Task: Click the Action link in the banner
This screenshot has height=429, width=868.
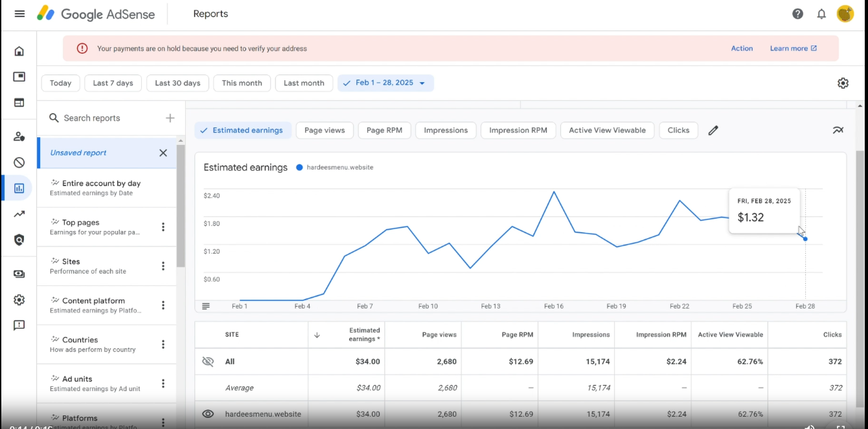Action: tap(742, 49)
